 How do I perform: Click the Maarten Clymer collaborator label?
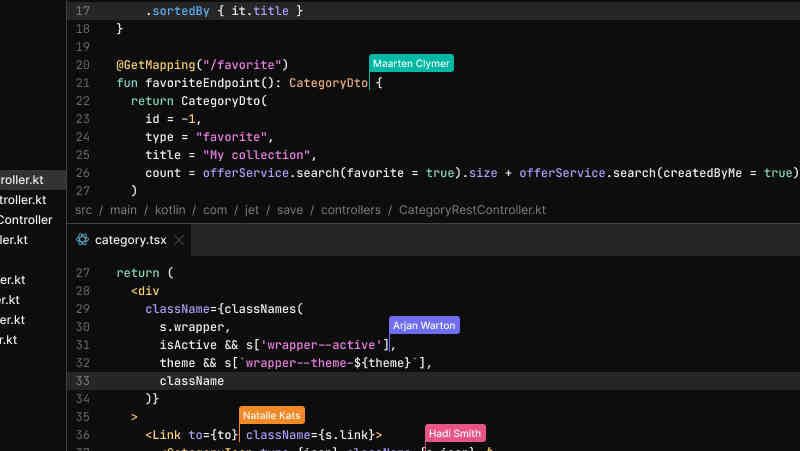tap(411, 63)
